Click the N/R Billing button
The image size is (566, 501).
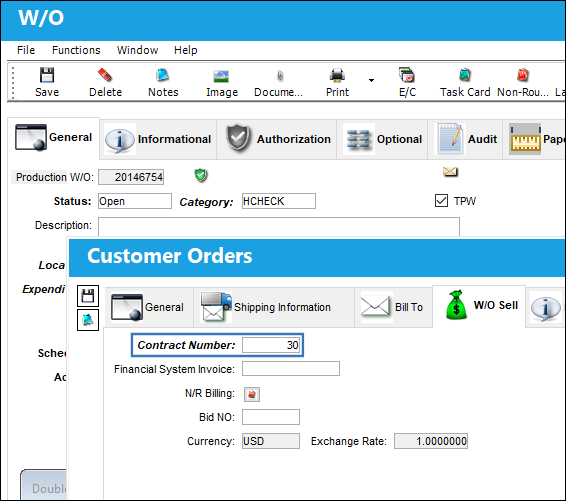(x=252, y=394)
